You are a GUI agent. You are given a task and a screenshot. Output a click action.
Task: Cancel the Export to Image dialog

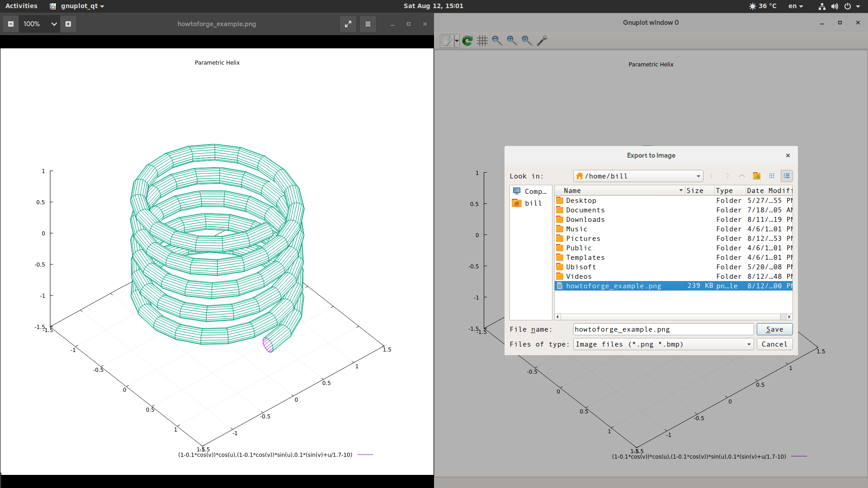tap(774, 344)
